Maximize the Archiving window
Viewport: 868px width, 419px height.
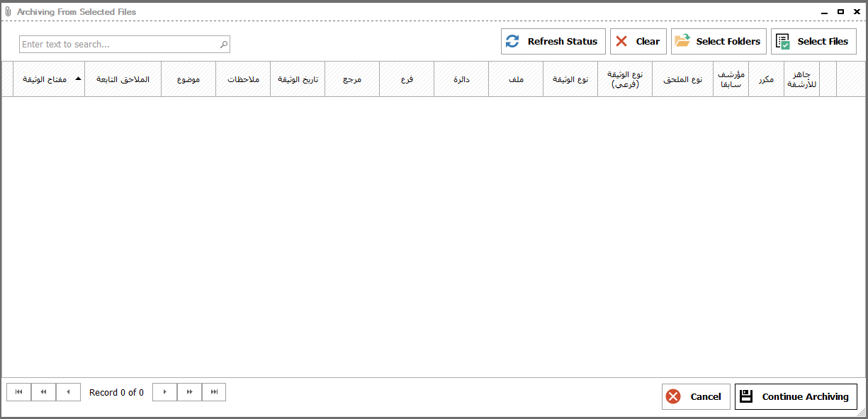tap(840, 11)
